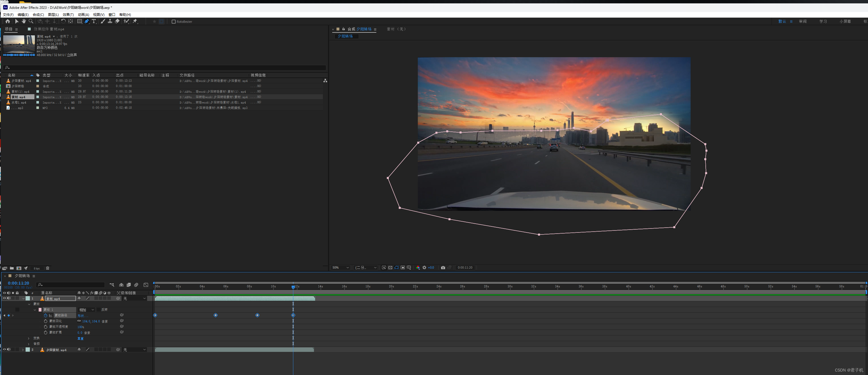Viewport: 868px width, 375px height.
Task: Open the Graph Editor in timeline
Action: [x=146, y=285]
